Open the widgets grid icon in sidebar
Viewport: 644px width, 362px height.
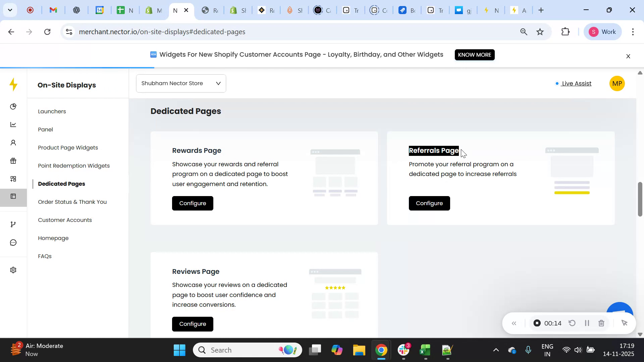pos(13,179)
